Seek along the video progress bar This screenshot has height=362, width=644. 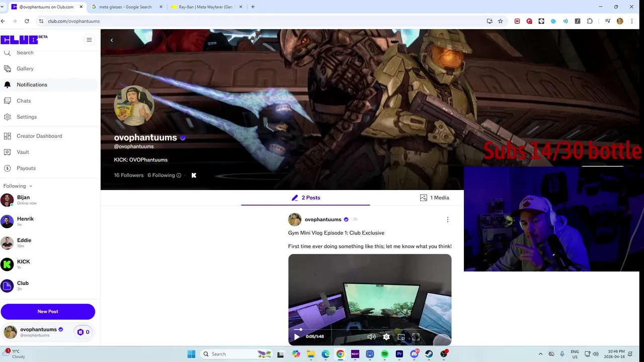(369, 329)
